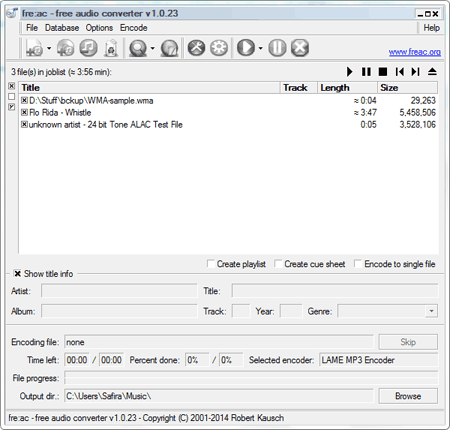This screenshot has width=450, height=430.
Task: Open encoder configuration gear icon
Action: [219, 48]
